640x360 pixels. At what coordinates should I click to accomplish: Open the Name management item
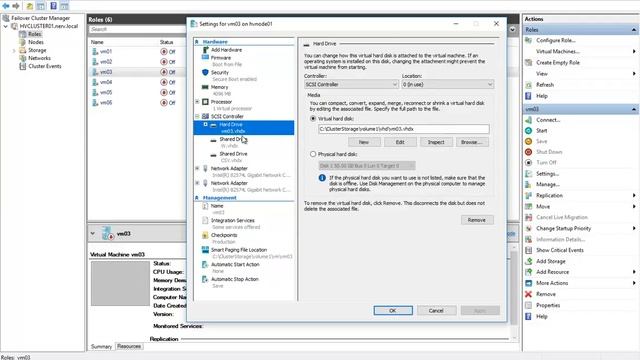click(x=217, y=206)
